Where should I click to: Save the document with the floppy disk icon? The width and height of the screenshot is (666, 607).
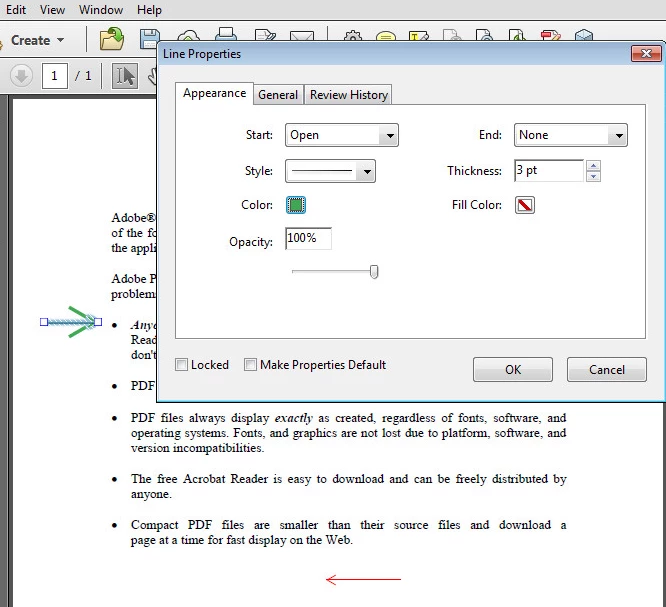click(150, 39)
